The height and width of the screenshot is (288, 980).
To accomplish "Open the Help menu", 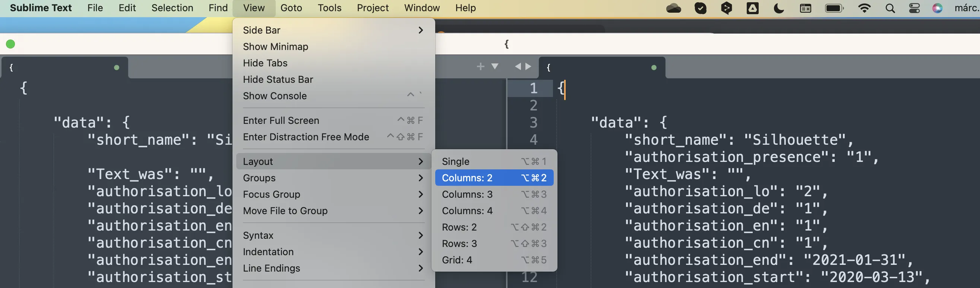I will click(466, 8).
